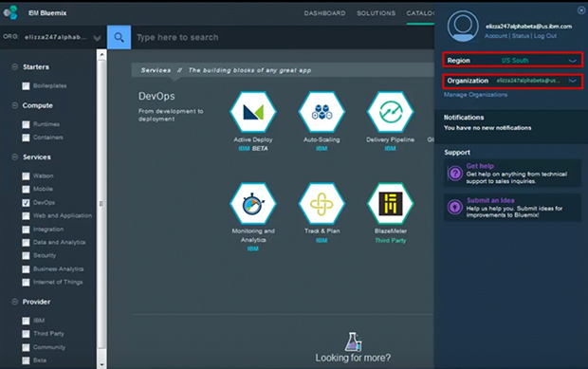The width and height of the screenshot is (588, 369).
Task: Check the Community provider checkbox
Action: pyautogui.click(x=26, y=347)
